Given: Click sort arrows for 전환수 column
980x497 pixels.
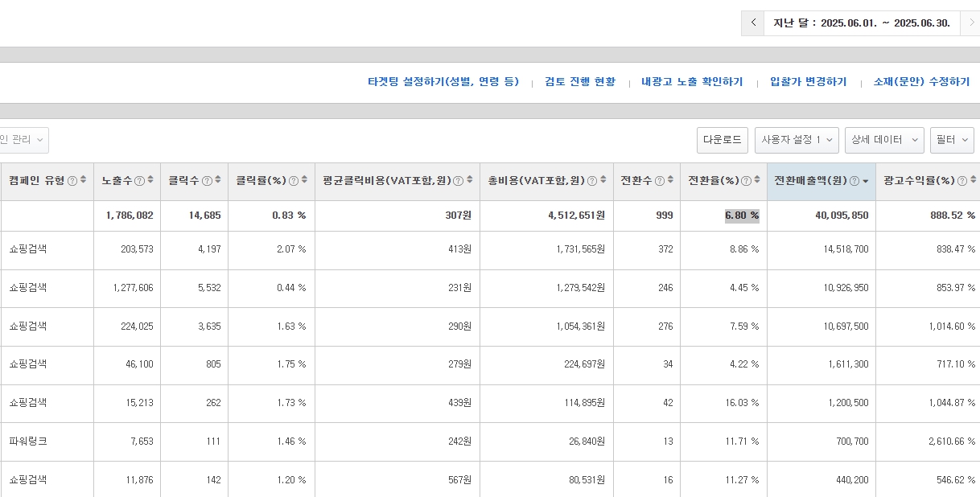Looking at the screenshot, I should point(670,180).
